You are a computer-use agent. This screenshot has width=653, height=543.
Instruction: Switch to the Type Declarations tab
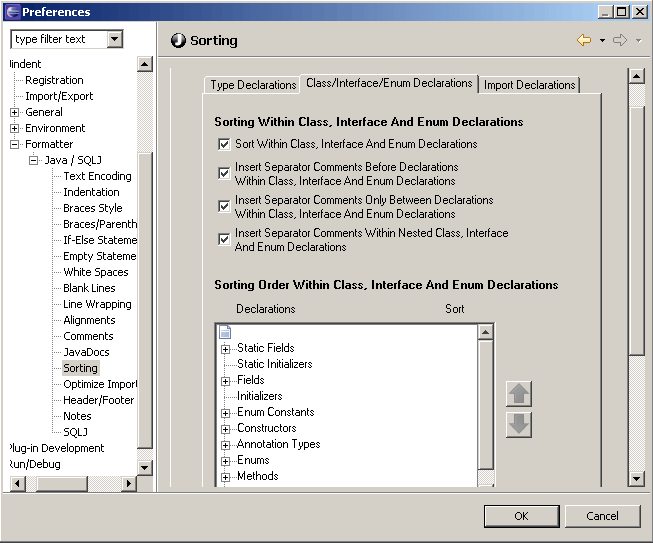[x=253, y=85]
